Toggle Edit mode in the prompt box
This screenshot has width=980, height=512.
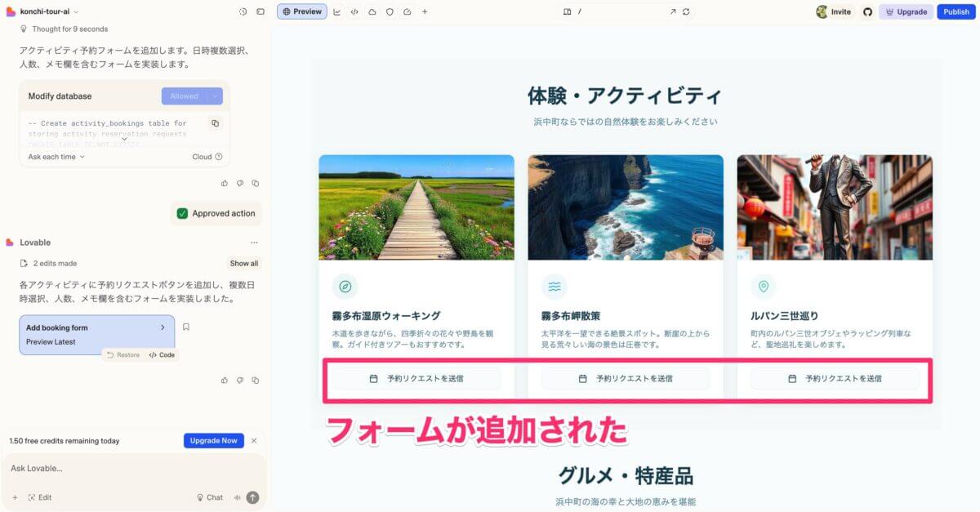(x=39, y=497)
